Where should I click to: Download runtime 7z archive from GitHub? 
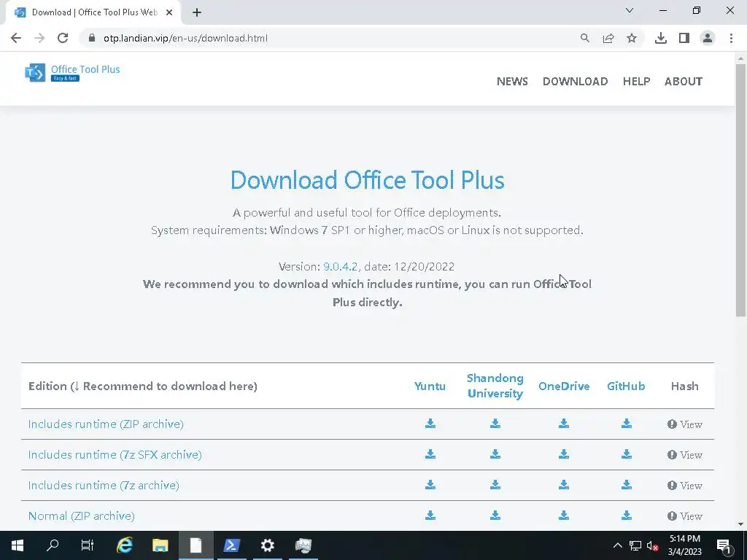pos(627,485)
